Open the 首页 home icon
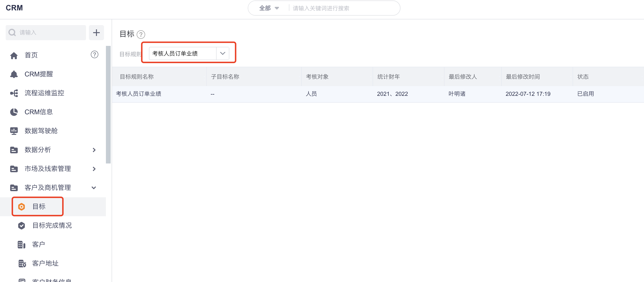The image size is (644, 282). [14, 55]
